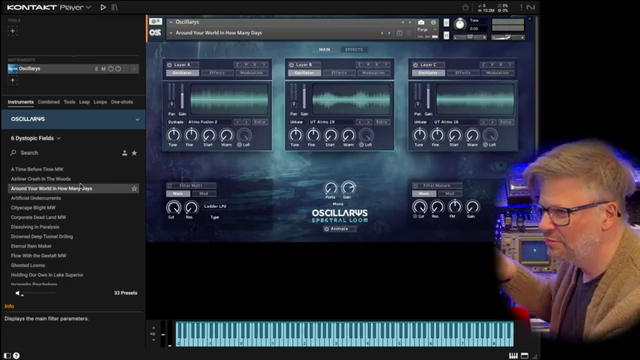Open the Kontakt Player dropdown menu
The height and width of the screenshot is (360, 640).
coord(88,7)
